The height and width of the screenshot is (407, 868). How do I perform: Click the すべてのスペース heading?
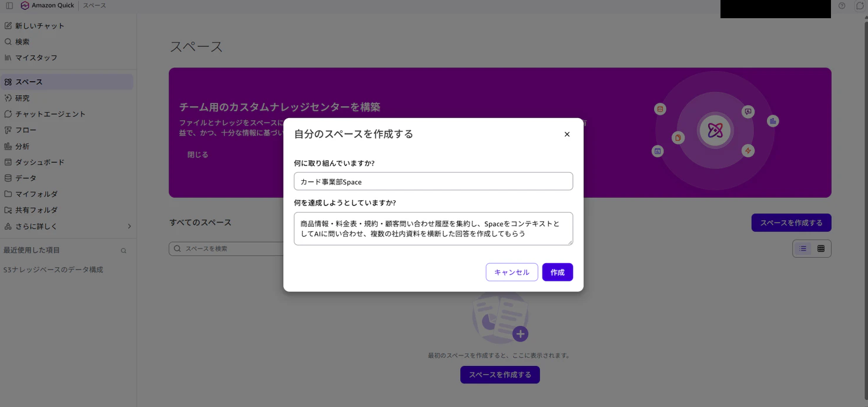(x=200, y=223)
